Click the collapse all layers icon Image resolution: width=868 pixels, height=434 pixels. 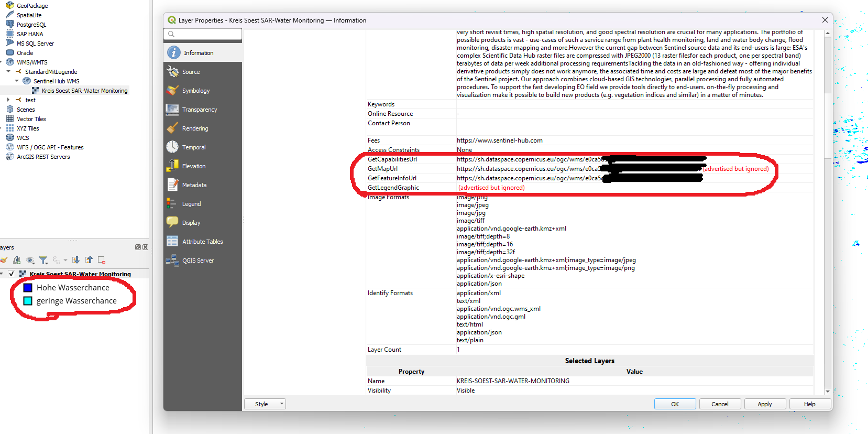pyautogui.click(x=89, y=260)
